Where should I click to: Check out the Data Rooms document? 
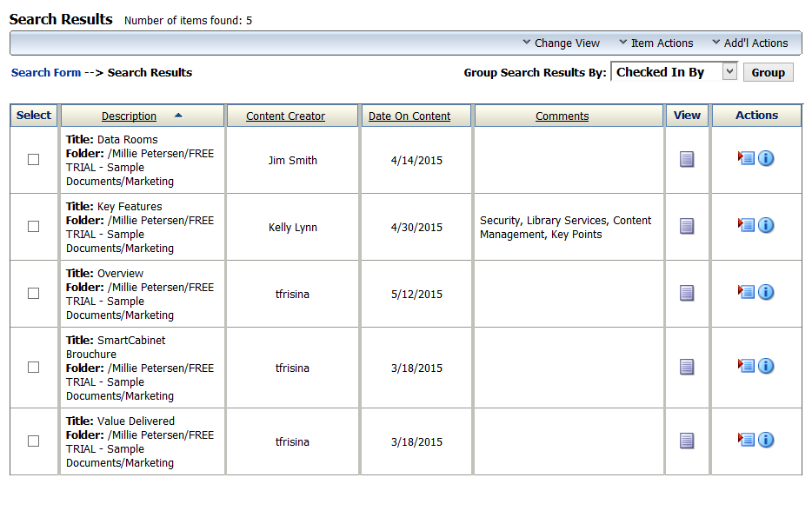click(x=744, y=158)
